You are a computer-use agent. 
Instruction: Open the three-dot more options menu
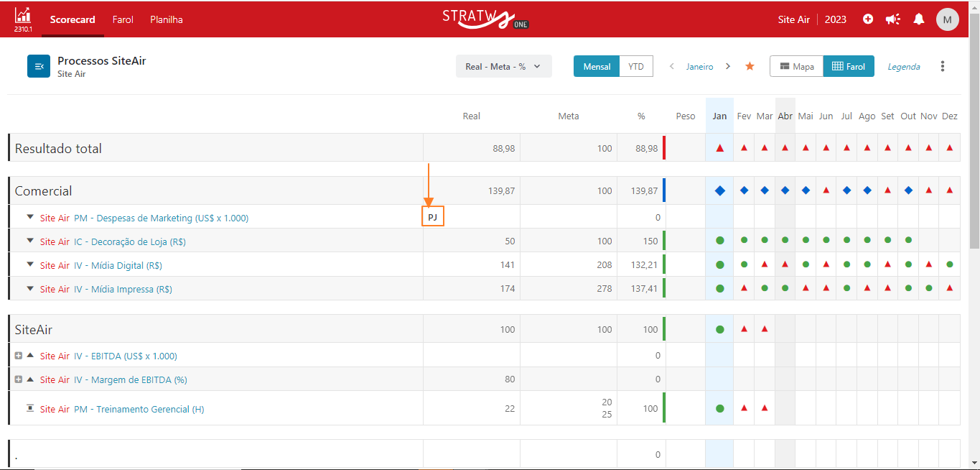[x=943, y=66]
